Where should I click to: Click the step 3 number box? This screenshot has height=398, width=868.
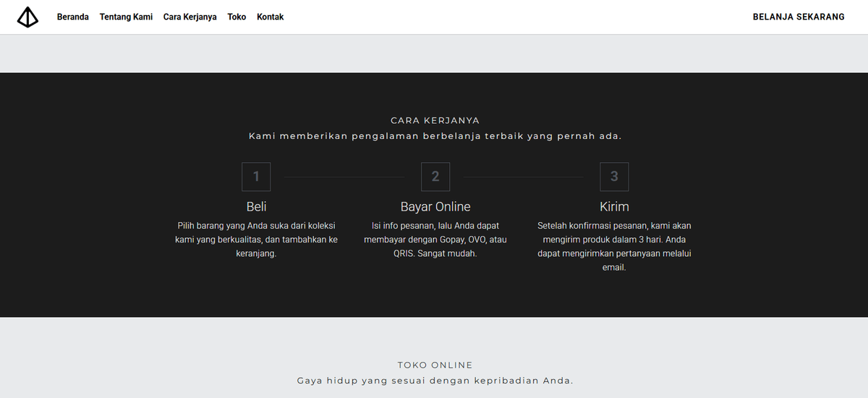614,177
